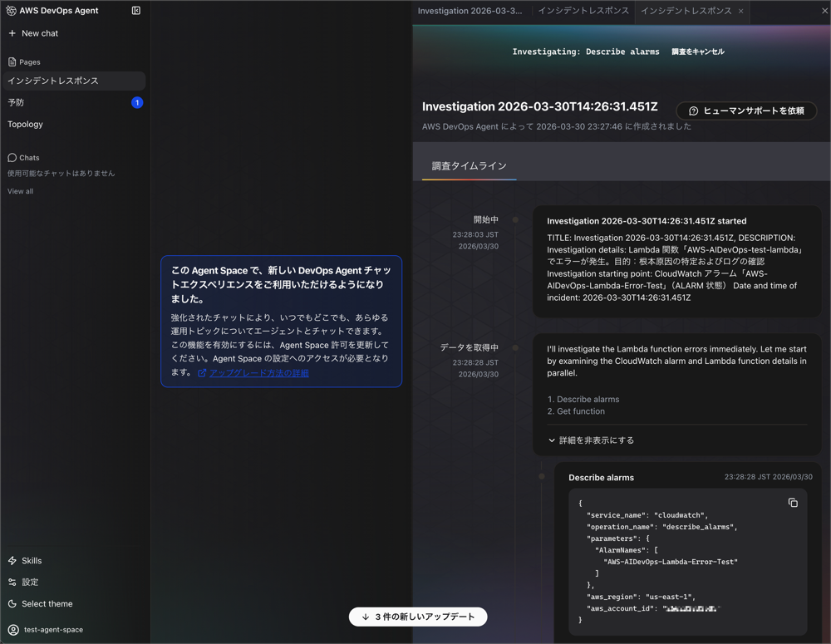Open the 調査タイムライン tab
Image resolution: width=831 pixels, height=644 pixels.
(x=469, y=166)
